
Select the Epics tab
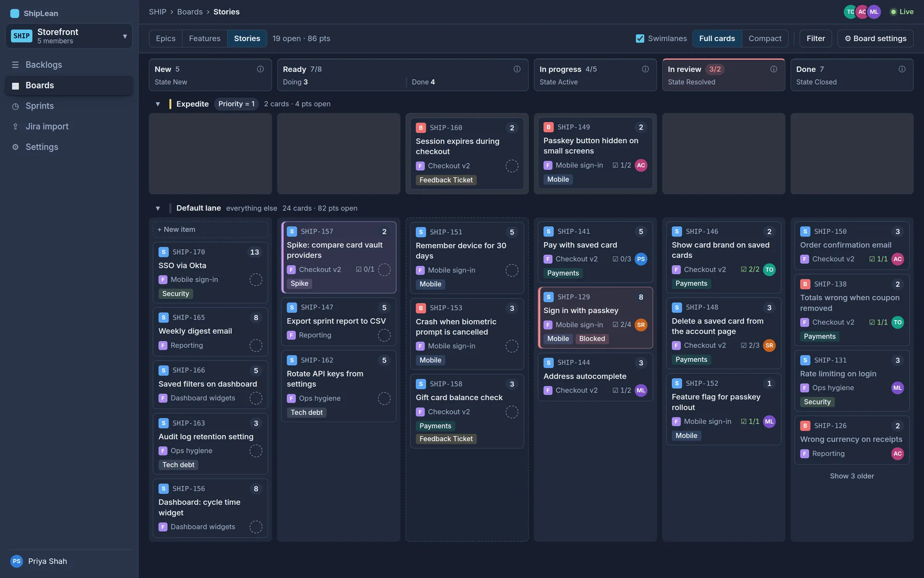[x=166, y=38]
